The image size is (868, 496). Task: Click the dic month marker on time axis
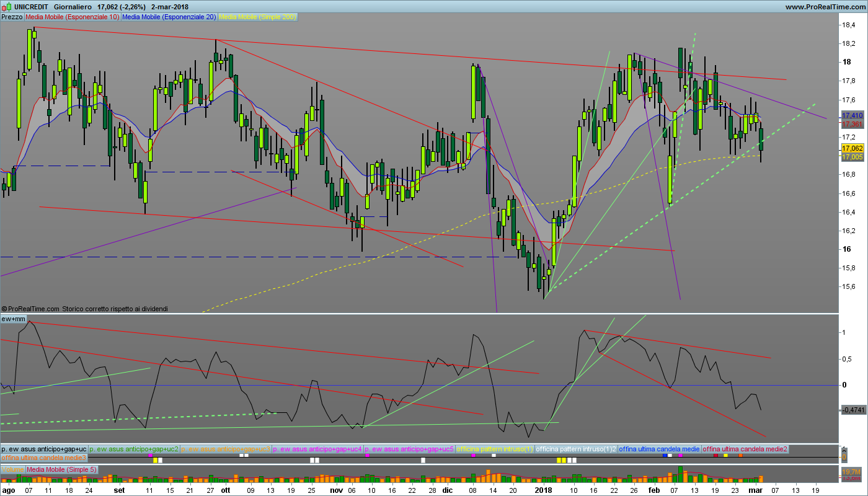(448, 490)
